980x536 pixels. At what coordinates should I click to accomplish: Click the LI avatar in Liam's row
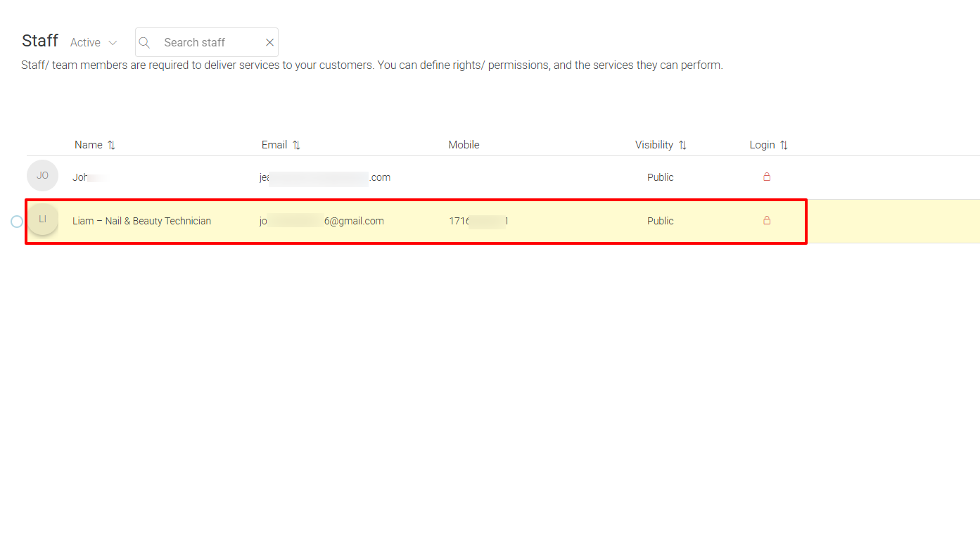[x=42, y=219]
